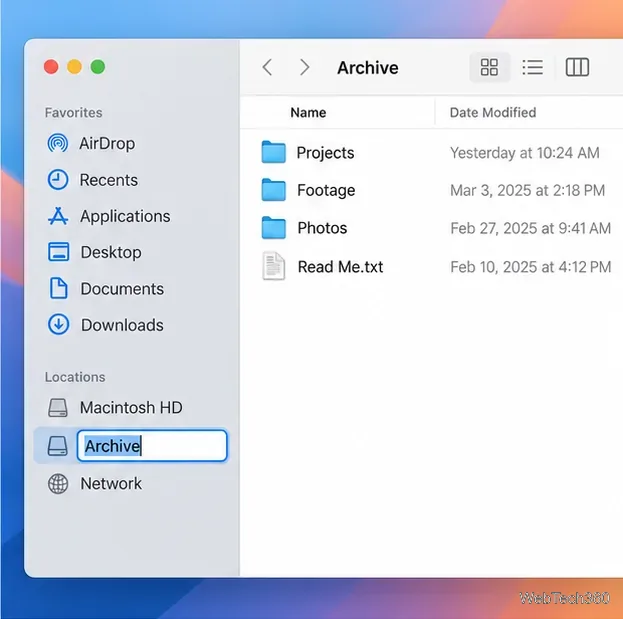Viewport: 623px width, 619px height.
Task: Select Macintosh HD under Locations
Action: pyautogui.click(x=131, y=408)
